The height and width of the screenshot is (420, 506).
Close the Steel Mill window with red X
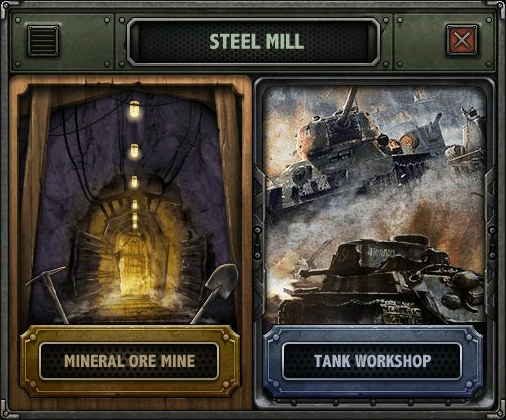click(x=462, y=40)
